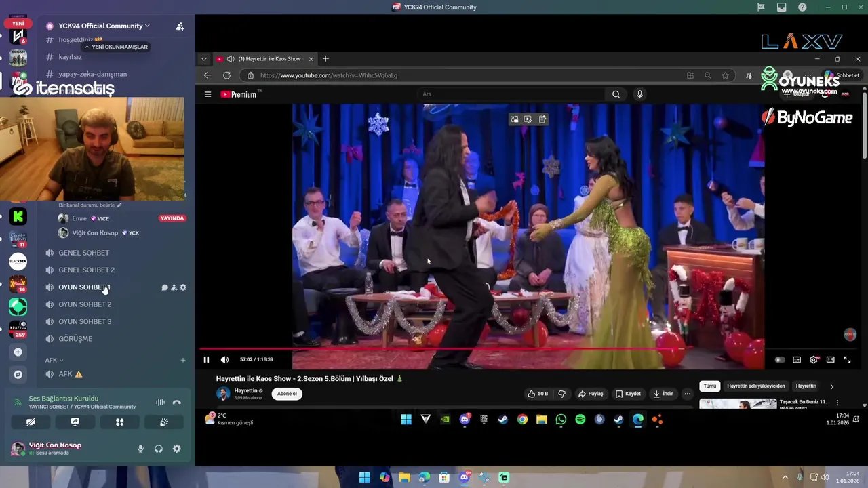The image size is (868, 488).
Task: Open Spotify from the inner taskbar
Action: [x=580, y=420]
